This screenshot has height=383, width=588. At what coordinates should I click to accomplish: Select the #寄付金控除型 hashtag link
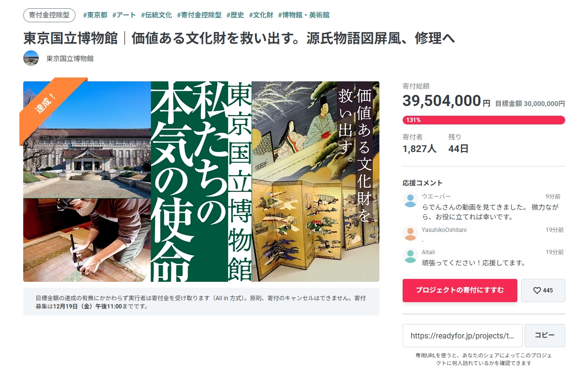coord(199,15)
